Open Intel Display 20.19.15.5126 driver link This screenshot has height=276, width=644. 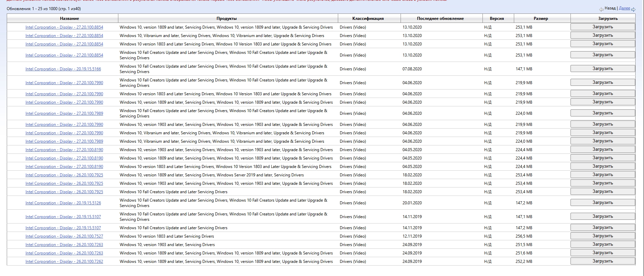tap(63, 203)
